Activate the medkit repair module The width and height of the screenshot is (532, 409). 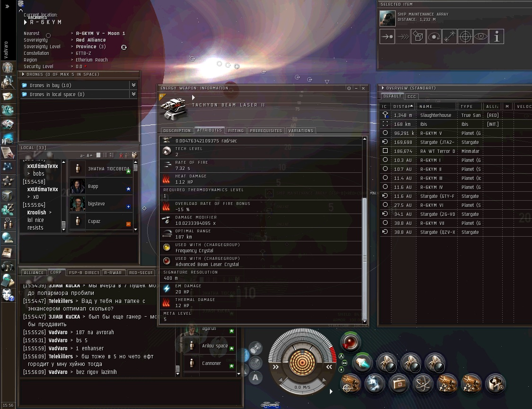[x=399, y=384]
